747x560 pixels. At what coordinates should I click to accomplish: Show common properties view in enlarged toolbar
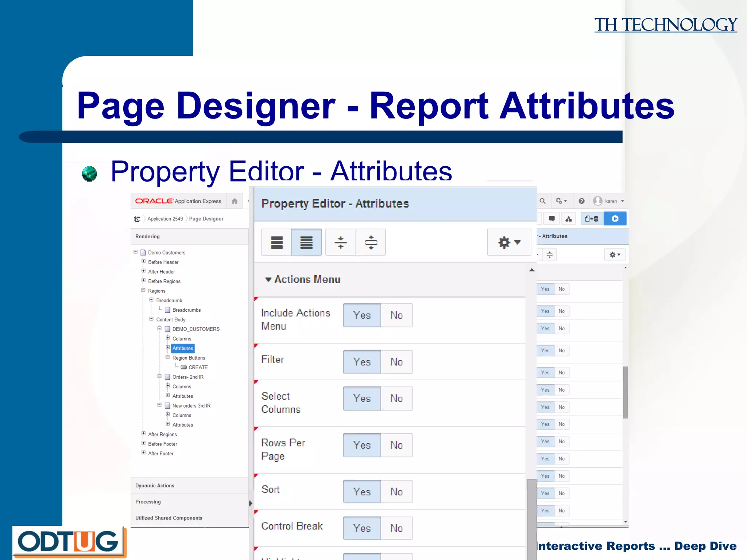[277, 242]
